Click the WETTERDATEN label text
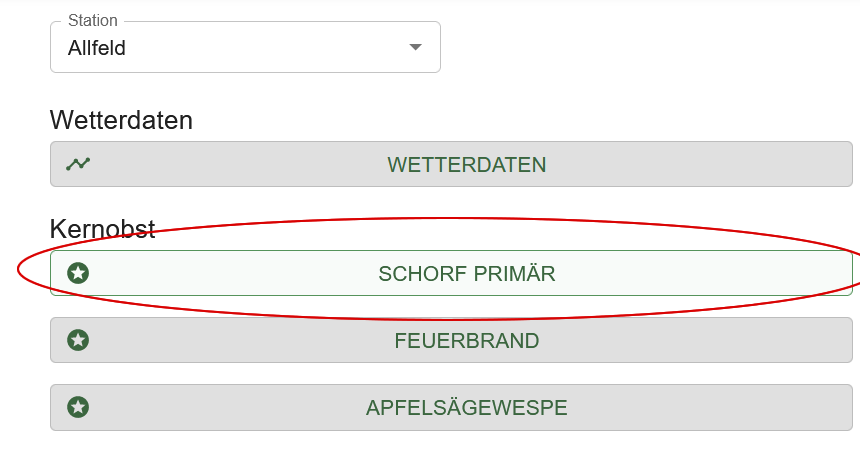 point(467,165)
